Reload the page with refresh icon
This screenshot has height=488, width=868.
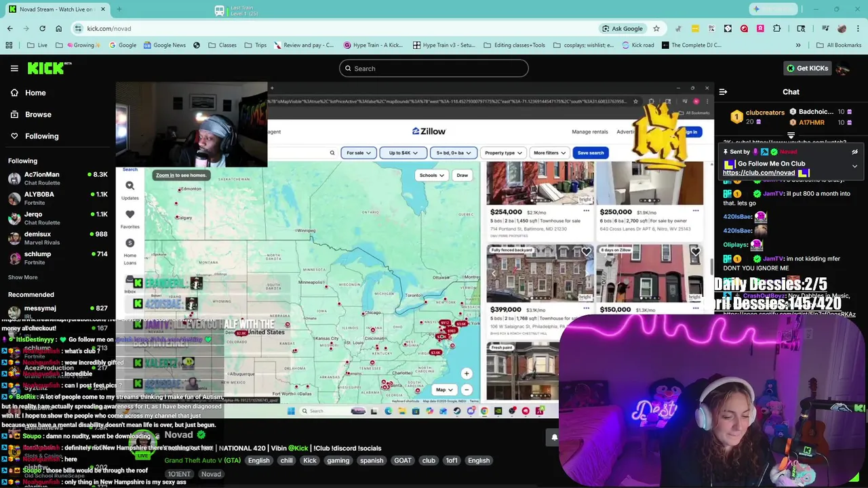[x=42, y=28]
